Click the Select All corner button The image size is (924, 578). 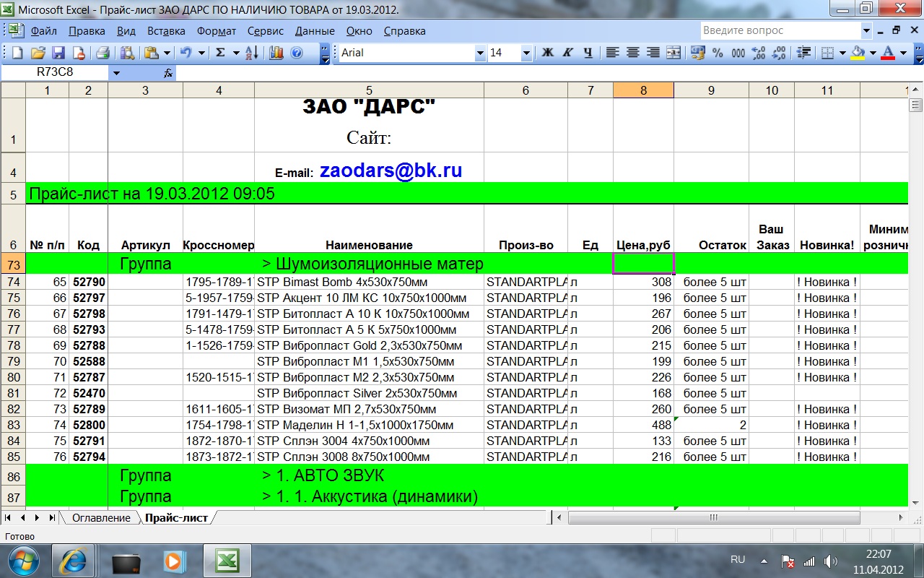(x=13, y=90)
